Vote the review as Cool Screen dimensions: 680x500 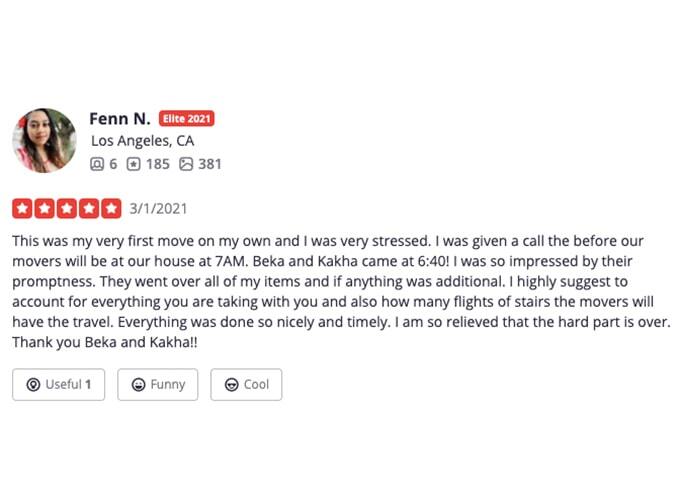[246, 385]
